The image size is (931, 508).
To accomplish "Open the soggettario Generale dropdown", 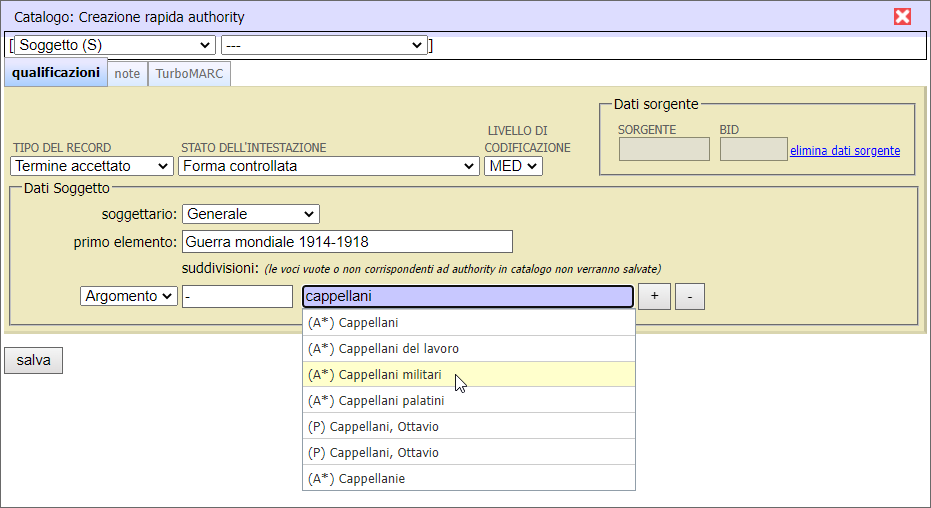I will click(250, 214).
